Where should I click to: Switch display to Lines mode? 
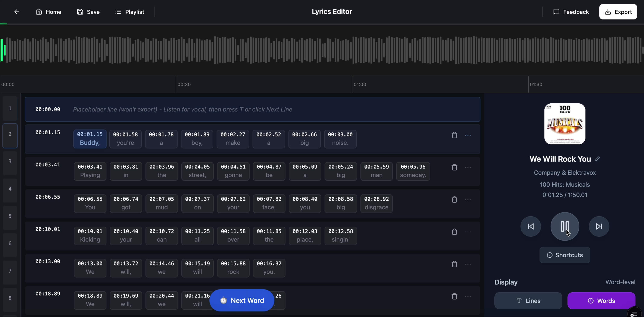coord(528,301)
